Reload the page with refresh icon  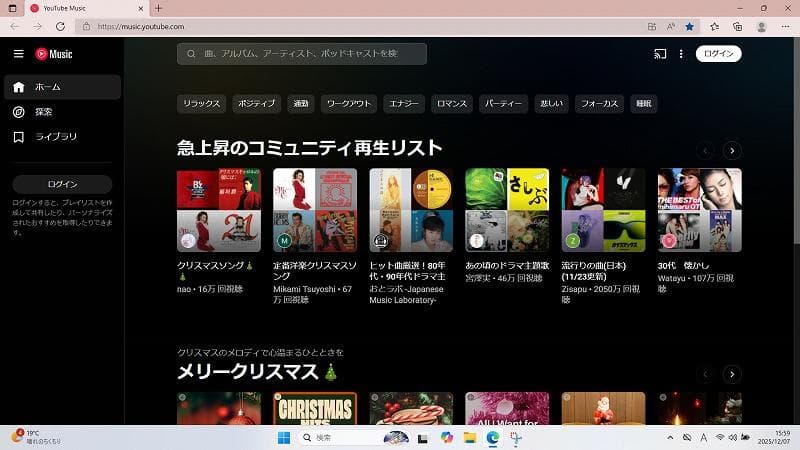60,27
